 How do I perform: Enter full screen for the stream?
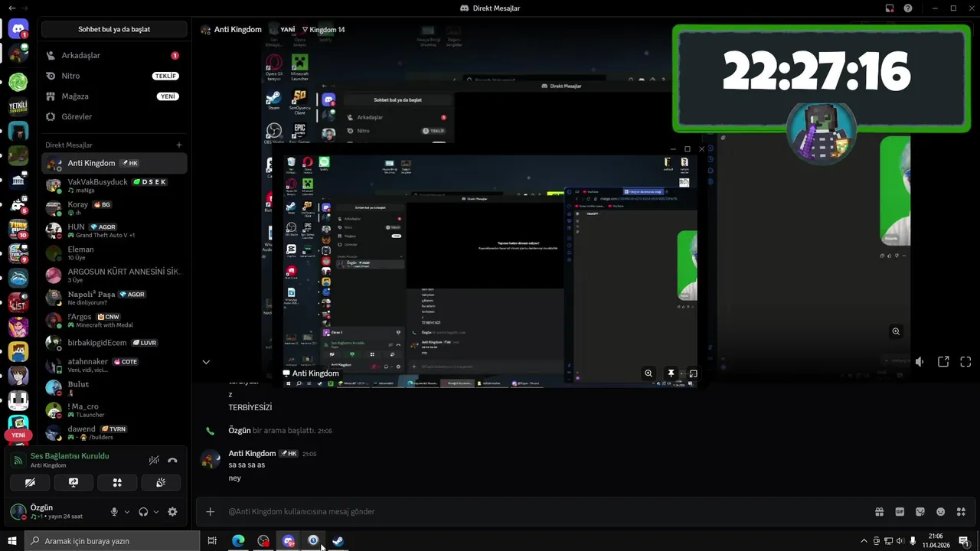tap(965, 361)
